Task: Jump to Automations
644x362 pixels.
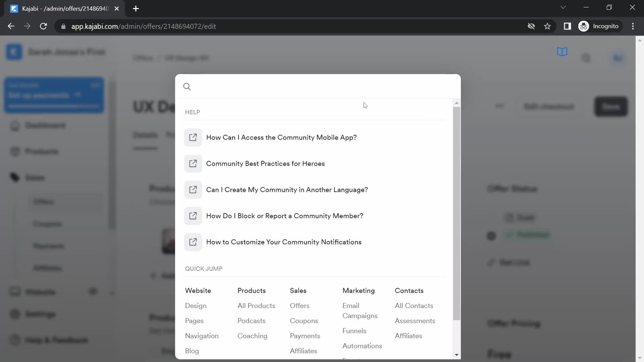Action: tap(362, 346)
